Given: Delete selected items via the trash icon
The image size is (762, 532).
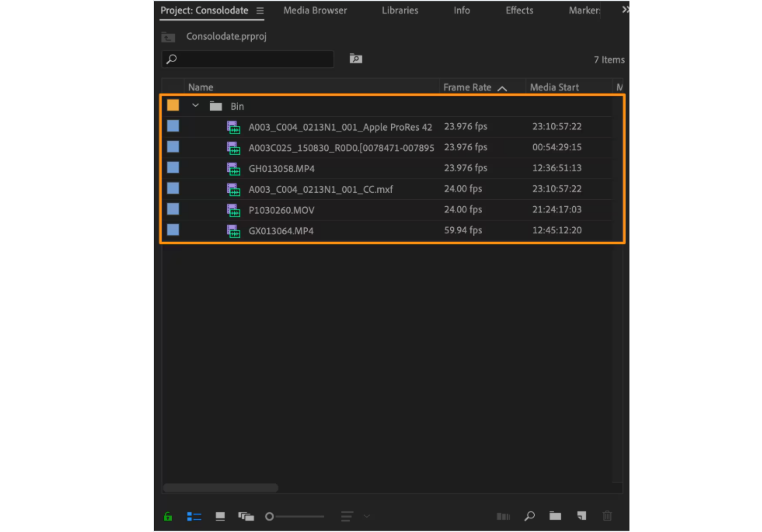Looking at the screenshot, I should pos(607,516).
